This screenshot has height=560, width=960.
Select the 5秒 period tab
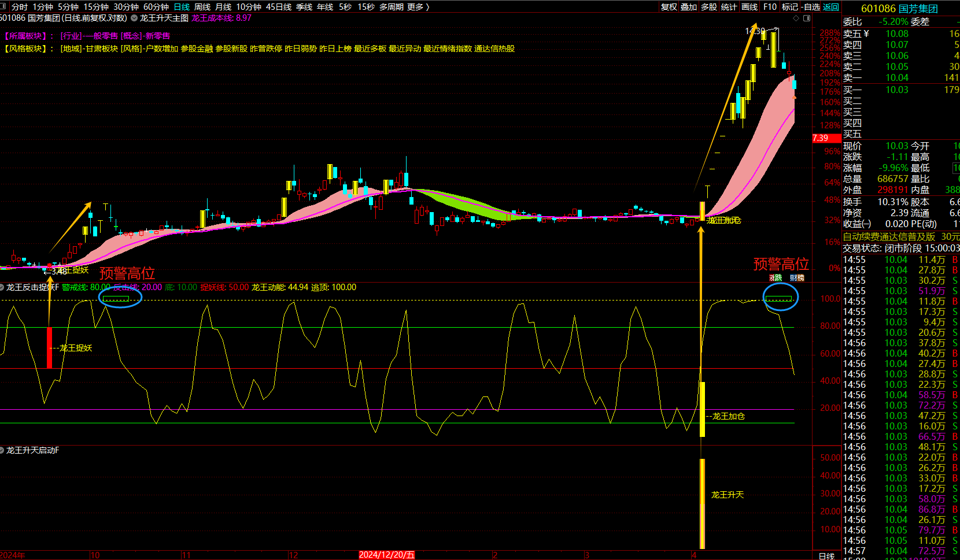[345, 7]
